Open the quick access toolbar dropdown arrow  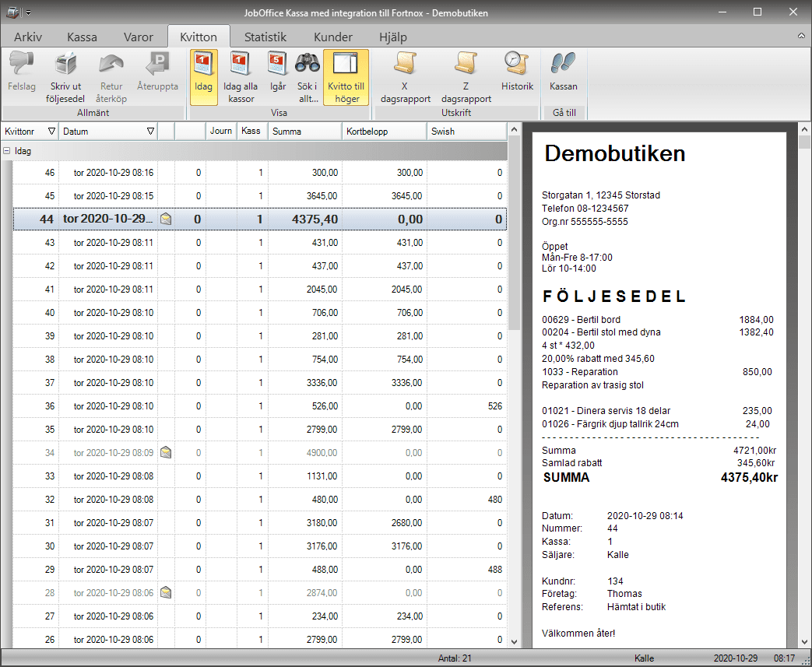point(29,12)
